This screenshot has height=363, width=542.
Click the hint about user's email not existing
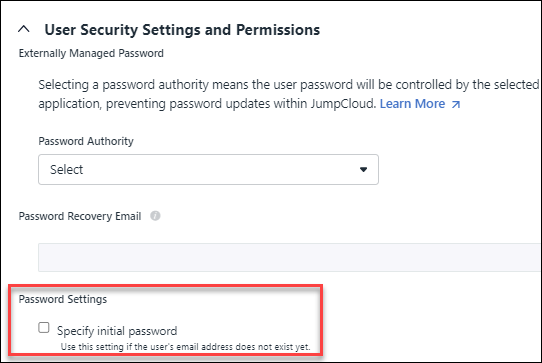pyautogui.click(x=186, y=347)
